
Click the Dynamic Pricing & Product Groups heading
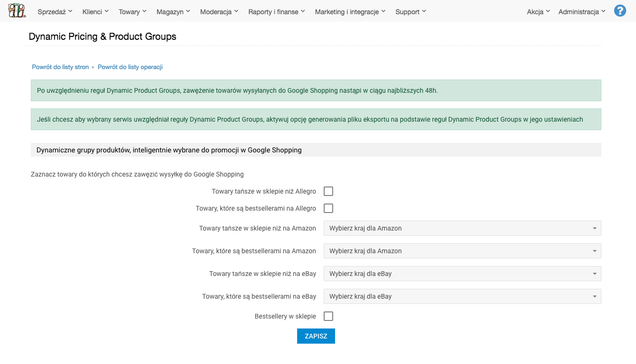pos(102,36)
